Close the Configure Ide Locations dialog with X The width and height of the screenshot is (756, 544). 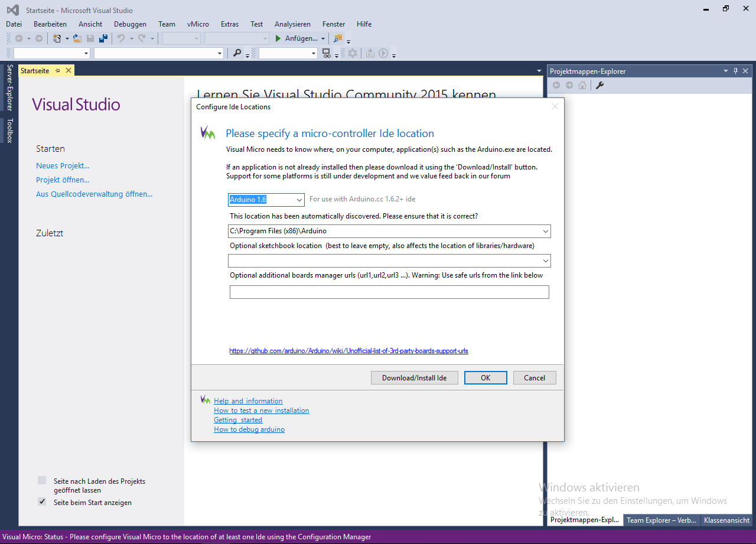coord(555,106)
